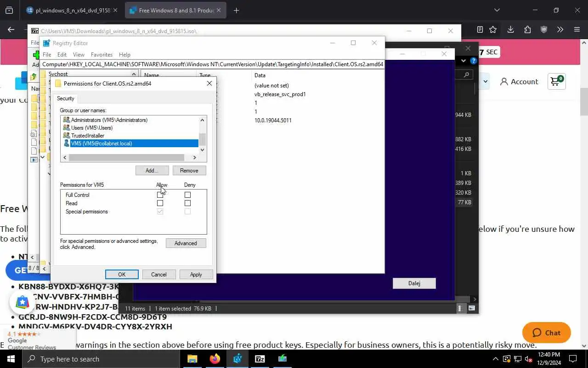Tick Allow checkbox for Full Control
Image resolution: width=588 pixels, height=368 pixels.
[x=160, y=195]
